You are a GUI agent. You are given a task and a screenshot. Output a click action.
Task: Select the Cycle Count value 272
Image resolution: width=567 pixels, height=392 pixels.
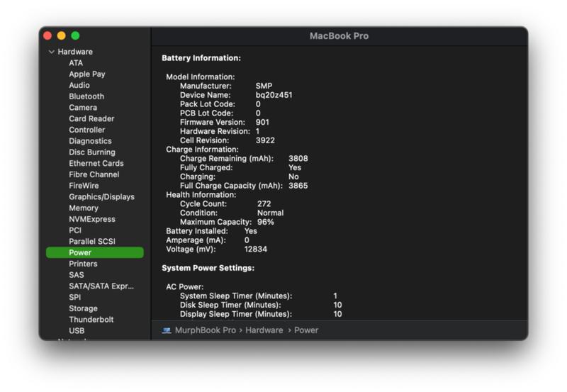click(264, 204)
